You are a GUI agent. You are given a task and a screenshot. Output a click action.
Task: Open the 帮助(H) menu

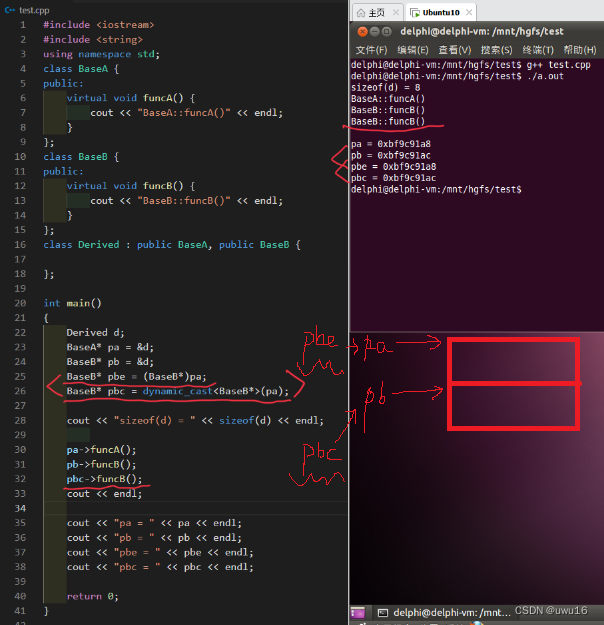point(580,50)
